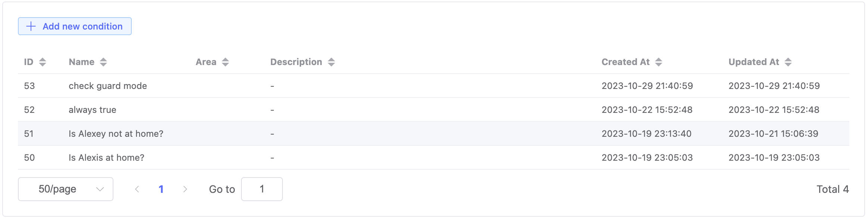Image resolution: width=868 pixels, height=219 pixels.
Task: Select the Is Alexis at home? row
Action: [x=434, y=158]
